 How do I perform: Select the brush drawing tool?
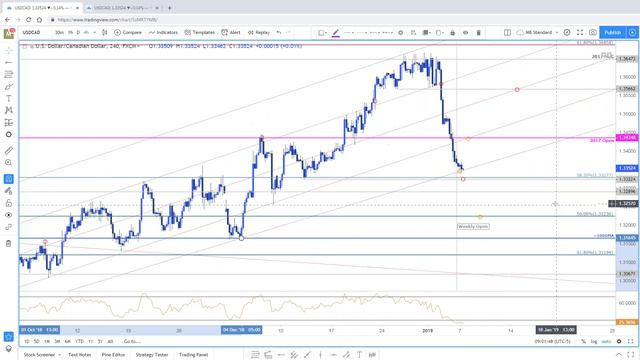(9, 87)
